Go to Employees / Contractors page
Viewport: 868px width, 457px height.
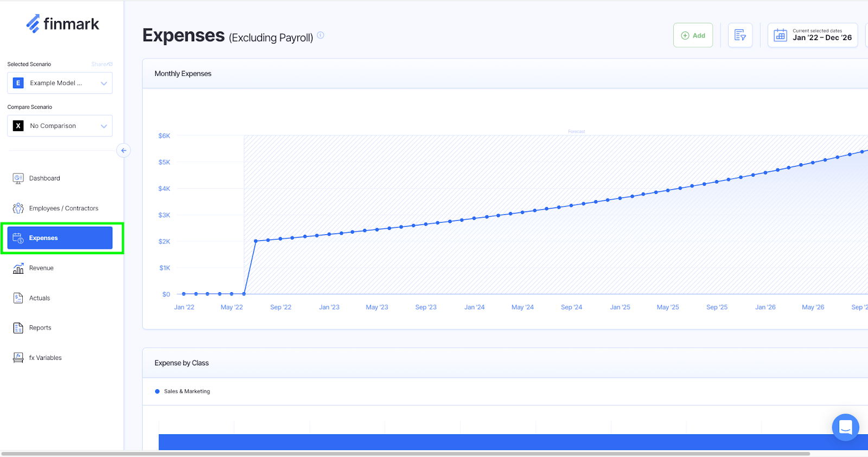(63, 208)
